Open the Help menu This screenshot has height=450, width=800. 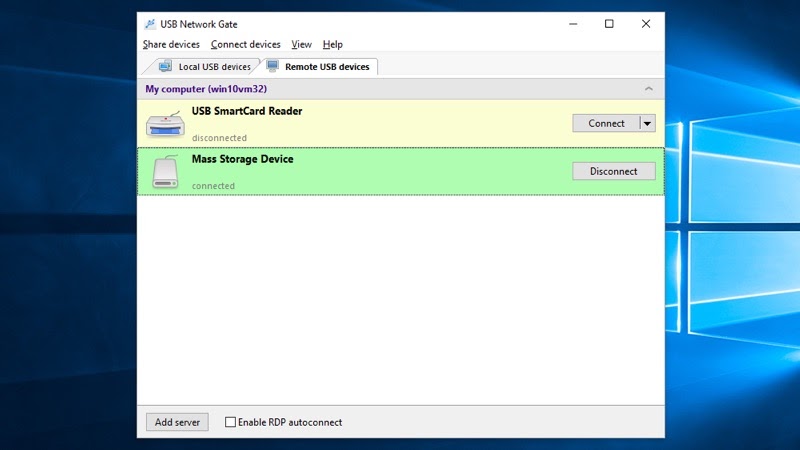(332, 44)
